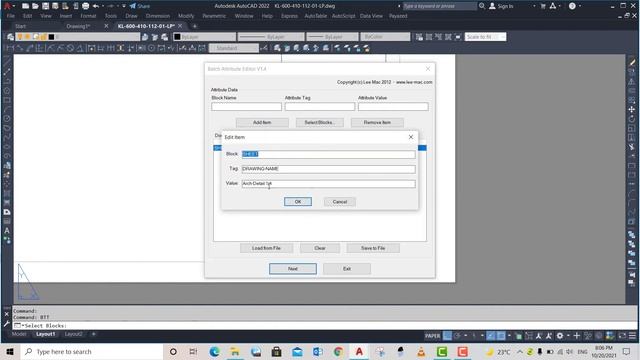Click the Autodesk App Store cart icon

coord(543,6)
